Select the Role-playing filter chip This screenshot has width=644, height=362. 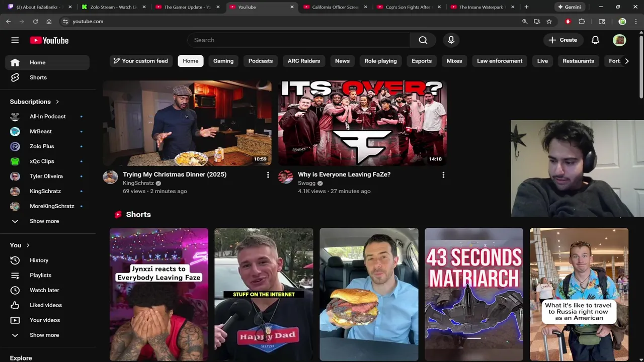[x=381, y=61]
